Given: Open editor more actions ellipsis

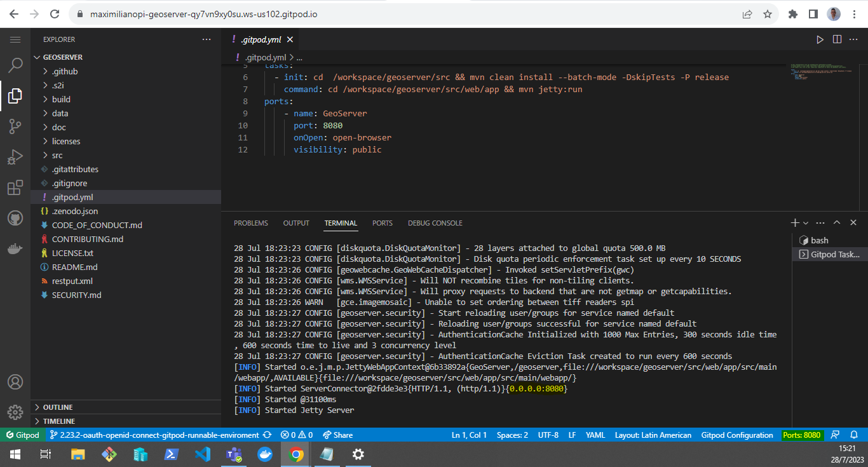Looking at the screenshot, I should 853,39.
